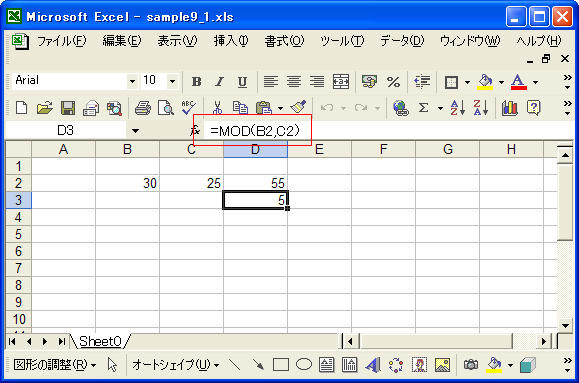Open Name Box dropdown arrow
The width and height of the screenshot is (579, 383).
coord(136,130)
